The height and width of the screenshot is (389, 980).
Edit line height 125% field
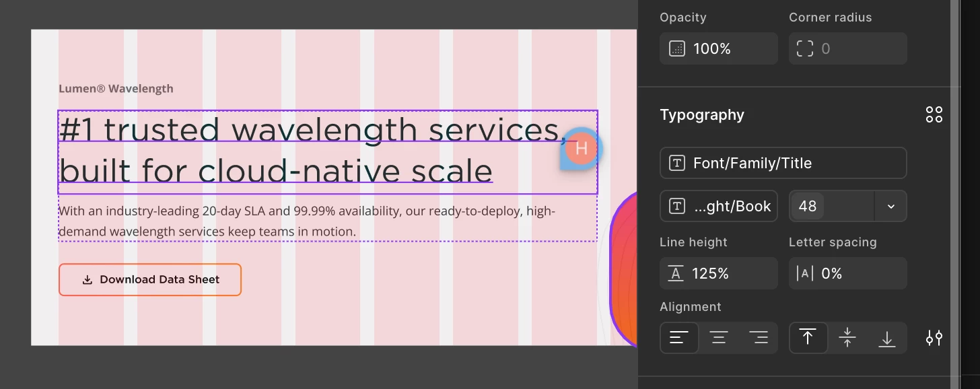point(719,273)
